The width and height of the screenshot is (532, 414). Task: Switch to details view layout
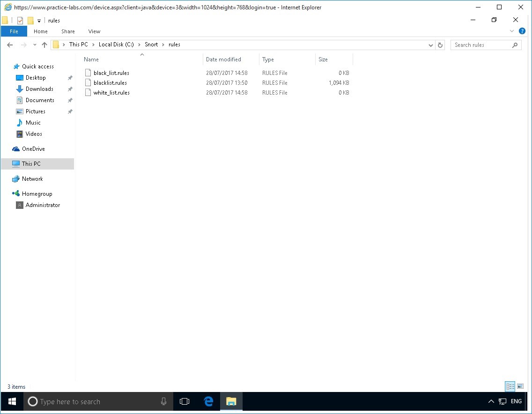(510, 386)
